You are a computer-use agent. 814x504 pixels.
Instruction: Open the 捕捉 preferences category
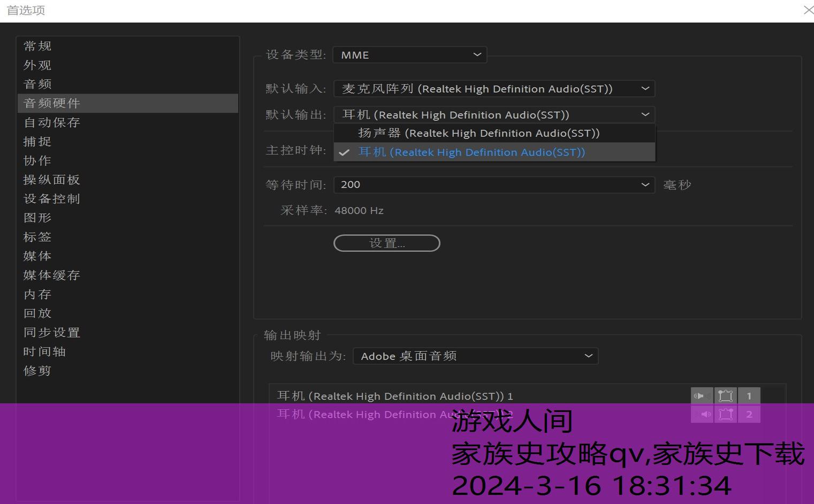[x=128, y=141]
